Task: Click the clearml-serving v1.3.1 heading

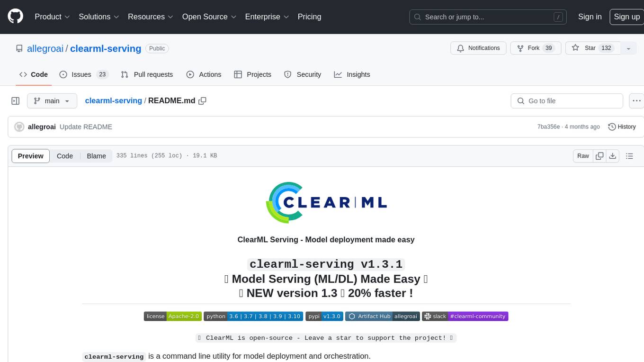Action: [x=326, y=264]
